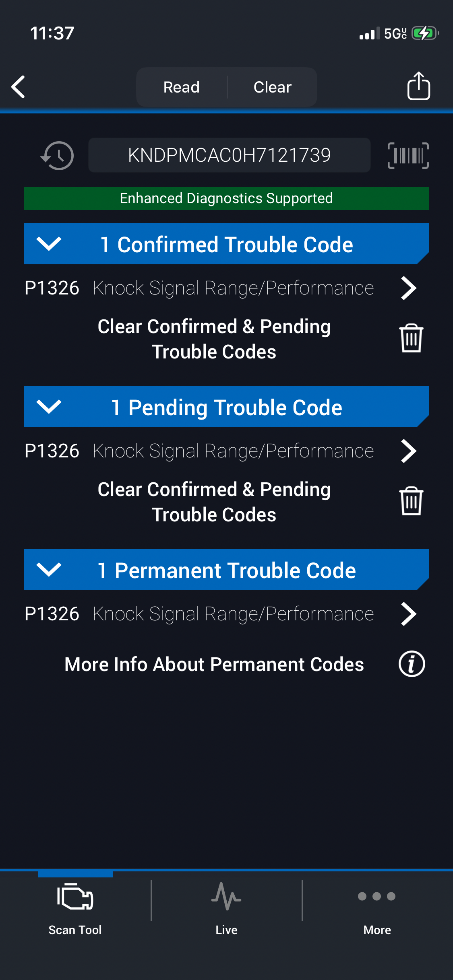Collapse the Confirmed Trouble Code section
Image resolution: width=453 pixels, height=980 pixels.
coord(49,244)
